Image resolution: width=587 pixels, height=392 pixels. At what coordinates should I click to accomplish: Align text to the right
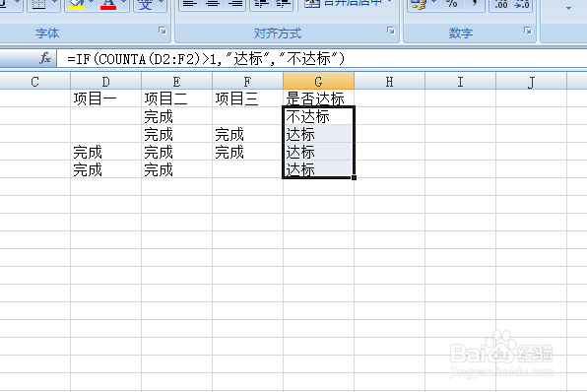[235, 5]
